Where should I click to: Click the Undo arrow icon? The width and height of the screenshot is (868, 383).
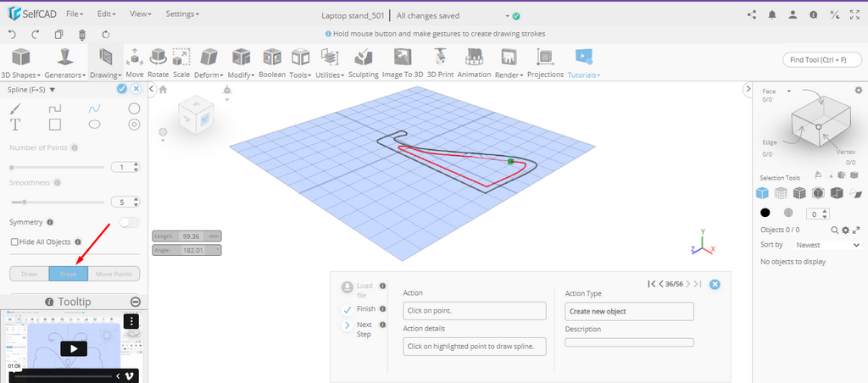pos(12,34)
